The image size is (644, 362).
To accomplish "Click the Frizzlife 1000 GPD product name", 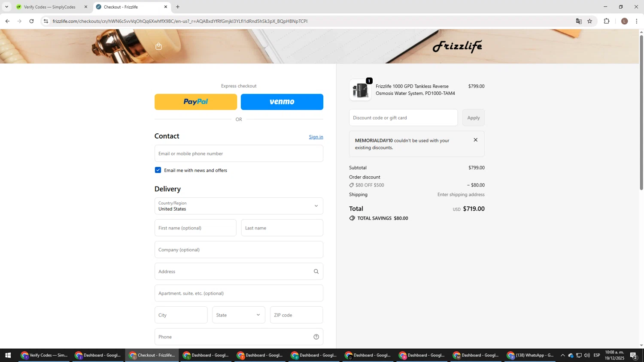I will pyautogui.click(x=415, y=90).
